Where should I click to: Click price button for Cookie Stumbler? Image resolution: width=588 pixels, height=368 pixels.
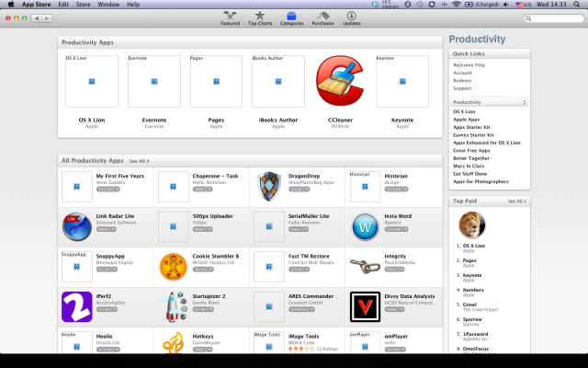click(x=203, y=270)
